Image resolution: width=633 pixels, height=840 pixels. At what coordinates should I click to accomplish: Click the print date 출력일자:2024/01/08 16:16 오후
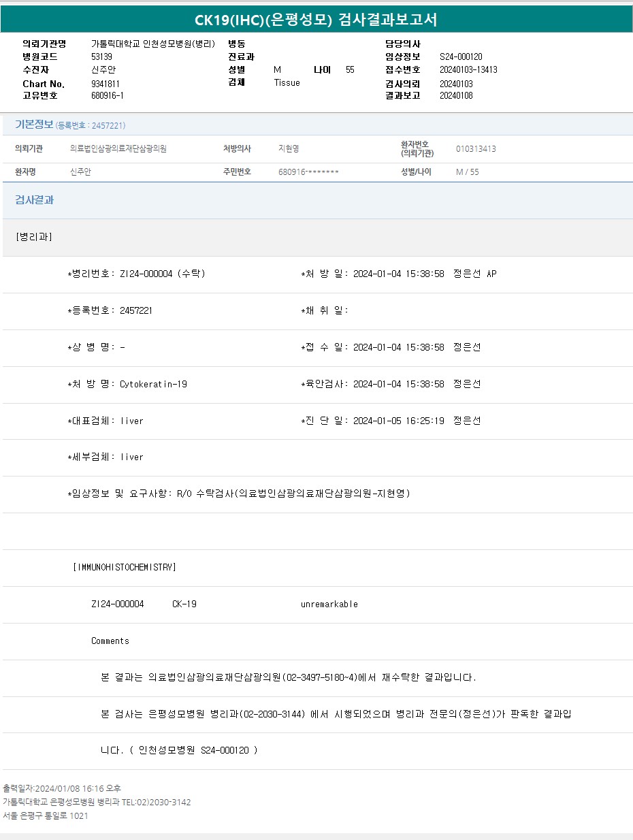click(x=62, y=788)
